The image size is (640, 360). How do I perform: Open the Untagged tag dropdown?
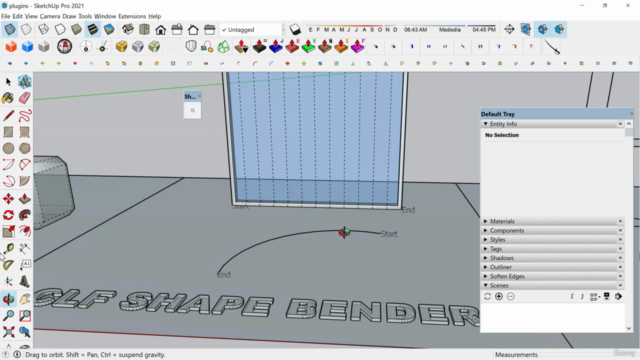pyautogui.click(x=251, y=30)
